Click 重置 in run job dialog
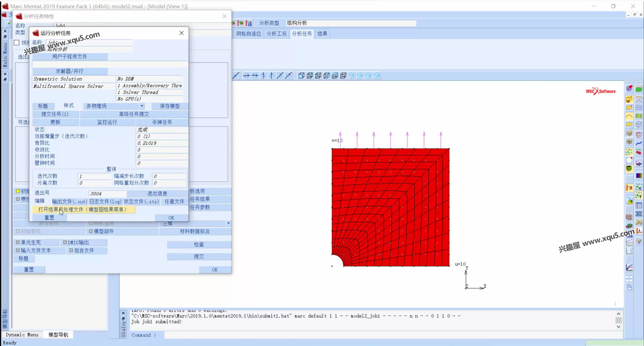The image size is (644, 346). pyautogui.click(x=49, y=218)
